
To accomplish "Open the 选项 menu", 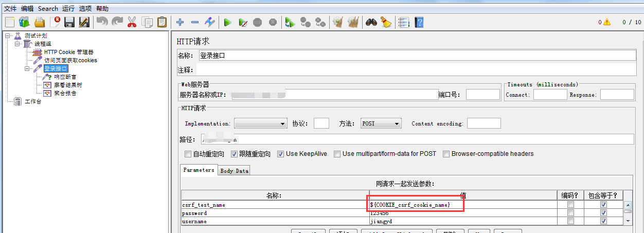I will pyautogui.click(x=85, y=8).
